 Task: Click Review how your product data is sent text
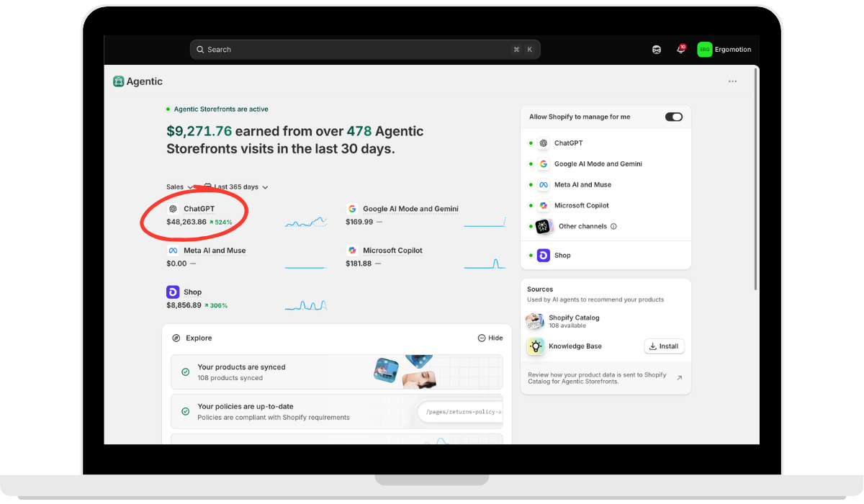597,378
